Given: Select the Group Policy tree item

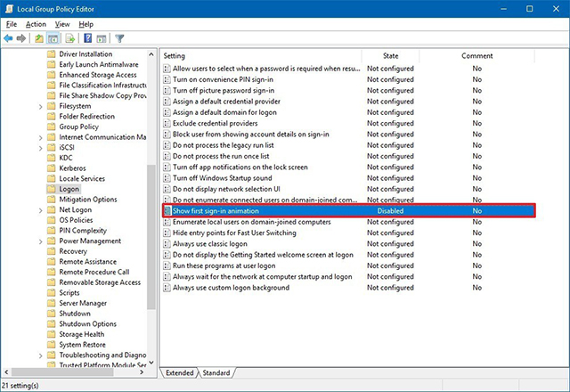Looking at the screenshot, I should click(79, 127).
